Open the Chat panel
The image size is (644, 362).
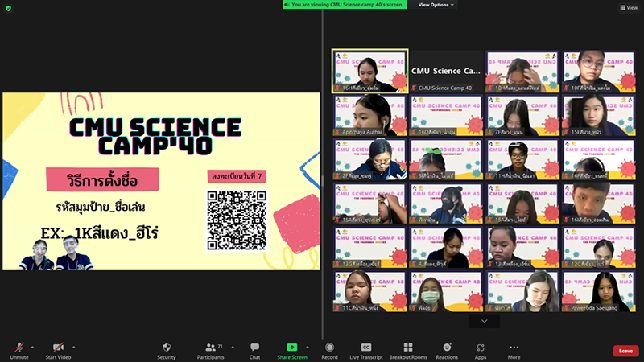[x=254, y=348]
